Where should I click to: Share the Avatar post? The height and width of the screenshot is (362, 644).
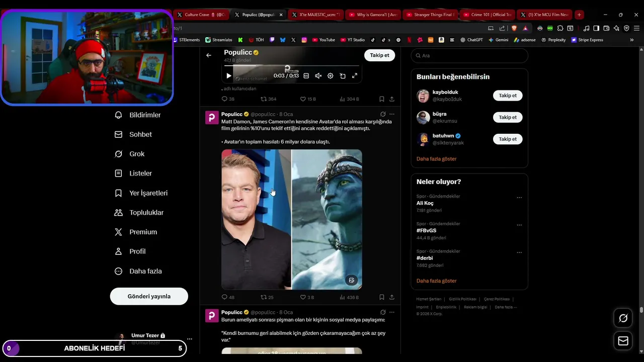click(392, 297)
